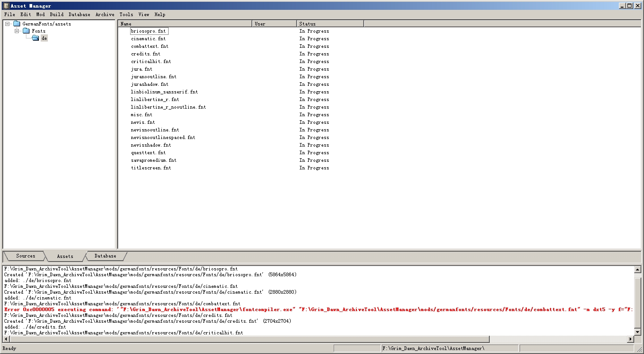Open the Build menu
Screen dimensions: 644x354
57,14
